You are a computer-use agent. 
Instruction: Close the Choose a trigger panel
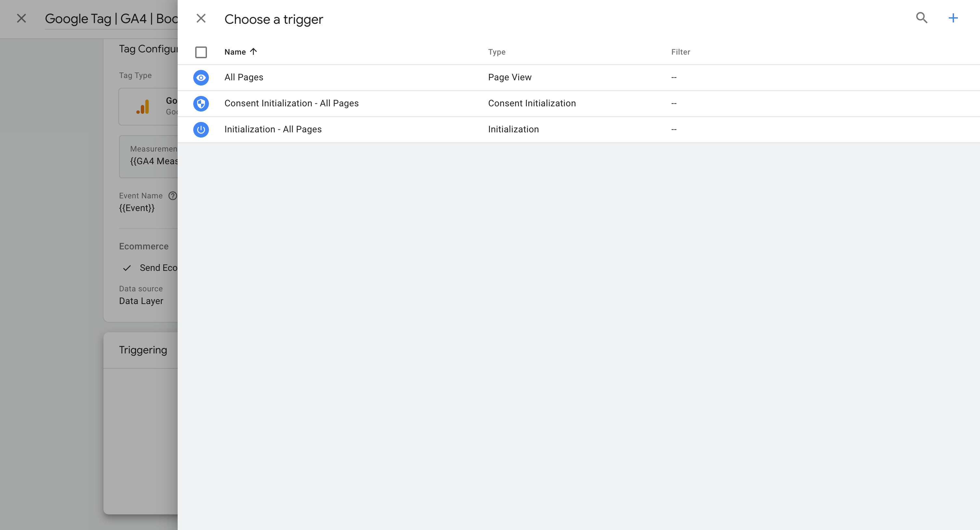tap(201, 18)
